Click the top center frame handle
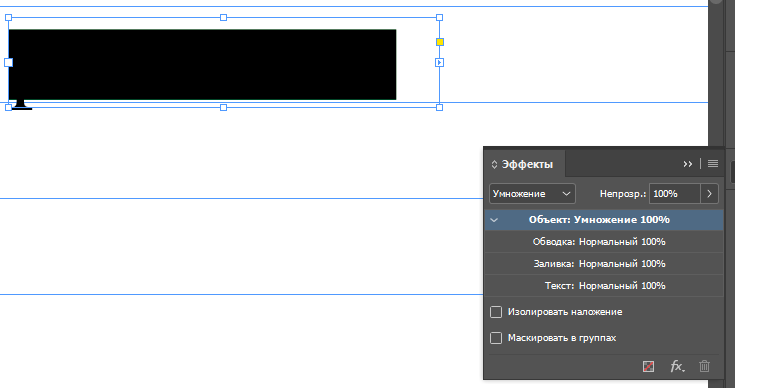Image resolution: width=768 pixels, height=388 pixels. coord(223,18)
